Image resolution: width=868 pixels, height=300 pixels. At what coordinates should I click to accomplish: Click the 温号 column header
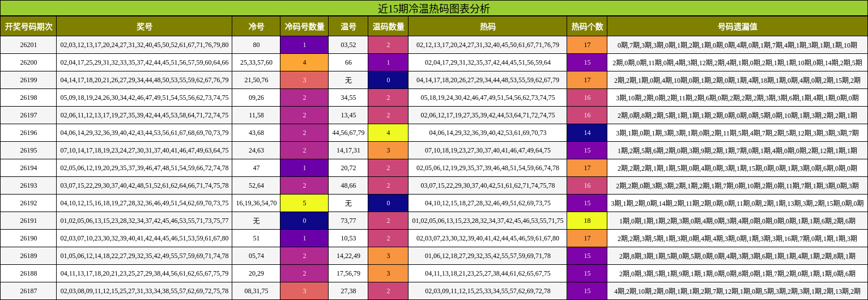tap(348, 27)
